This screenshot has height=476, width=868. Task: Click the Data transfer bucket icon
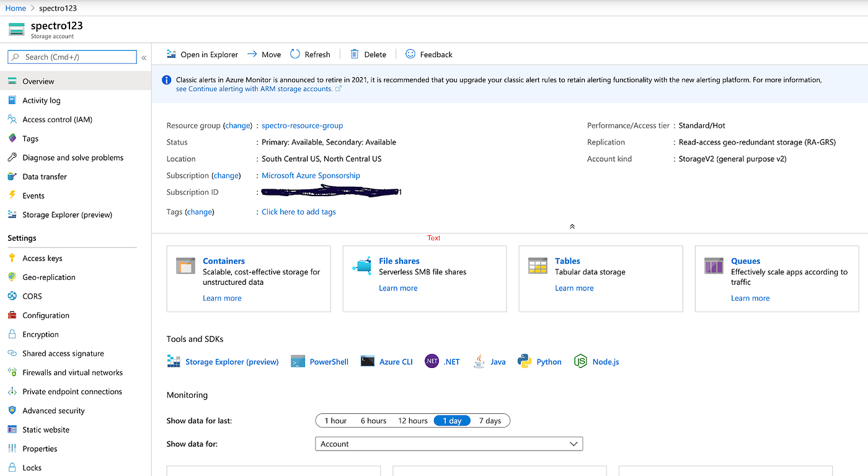(x=12, y=176)
